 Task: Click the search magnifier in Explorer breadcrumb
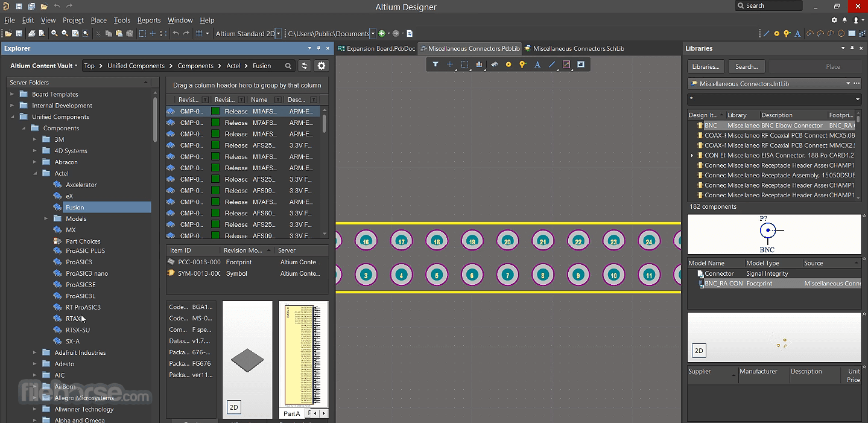288,66
